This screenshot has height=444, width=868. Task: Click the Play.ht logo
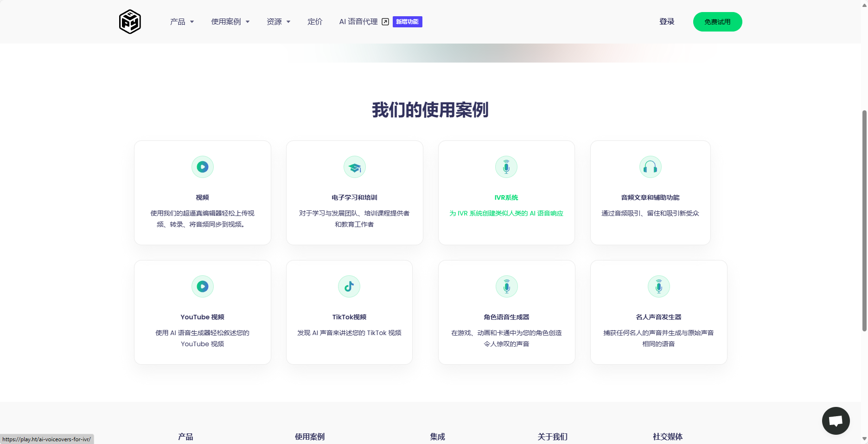[130, 21]
